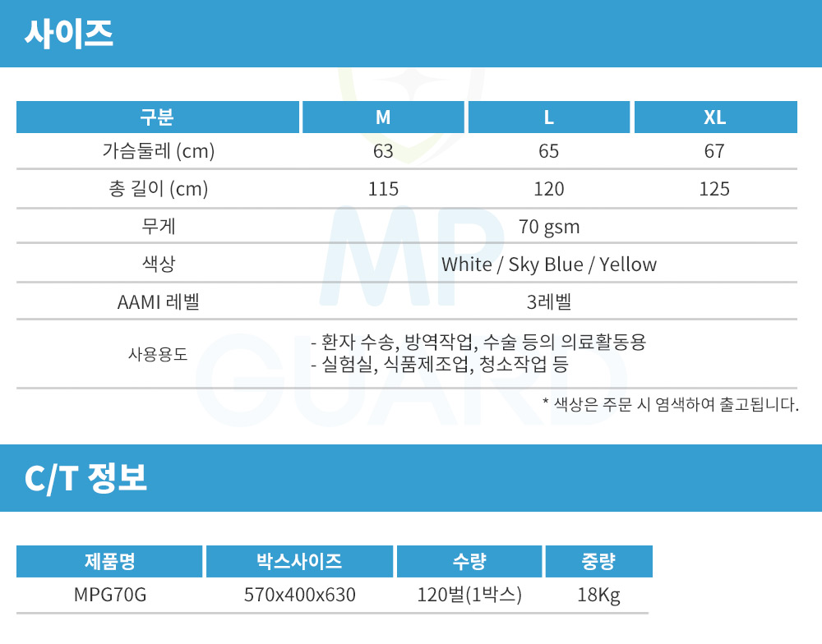Click the M size column header
The image size is (822, 644).
coord(383,117)
